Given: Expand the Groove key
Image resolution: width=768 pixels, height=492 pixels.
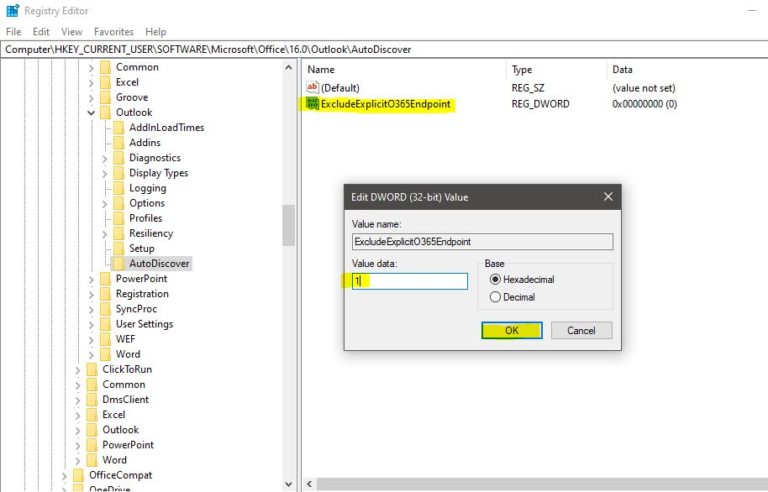Looking at the screenshot, I should [x=91, y=98].
